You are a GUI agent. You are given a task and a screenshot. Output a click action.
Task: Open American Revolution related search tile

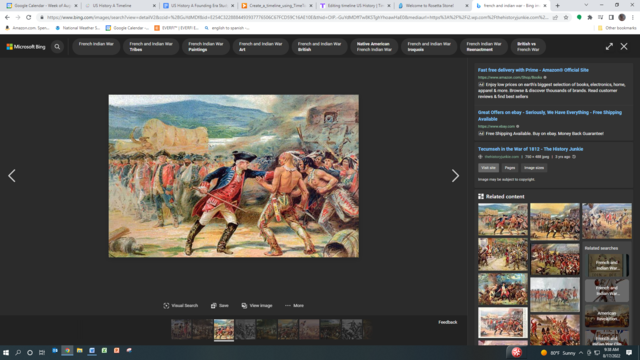[x=607, y=316]
